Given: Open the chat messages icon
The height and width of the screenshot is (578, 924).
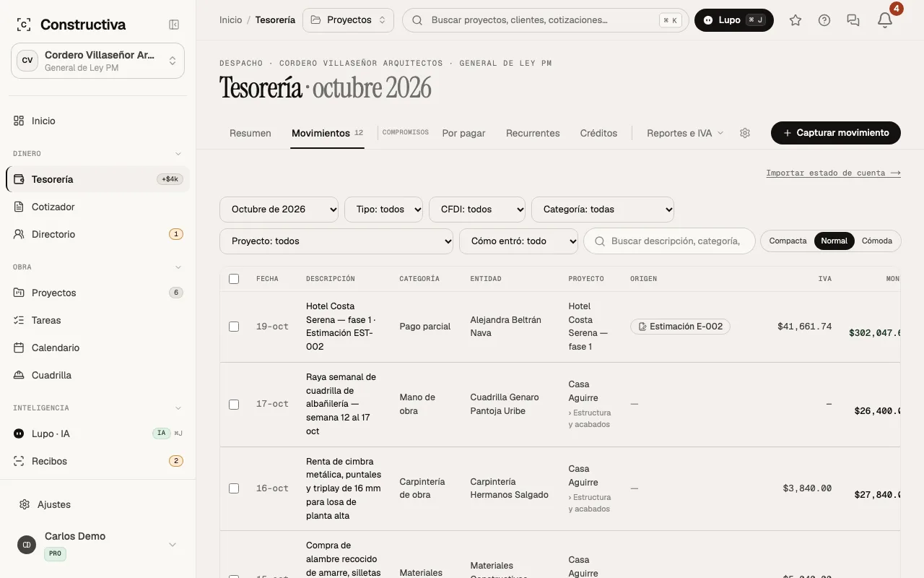Looking at the screenshot, I should tap(853, 20).
